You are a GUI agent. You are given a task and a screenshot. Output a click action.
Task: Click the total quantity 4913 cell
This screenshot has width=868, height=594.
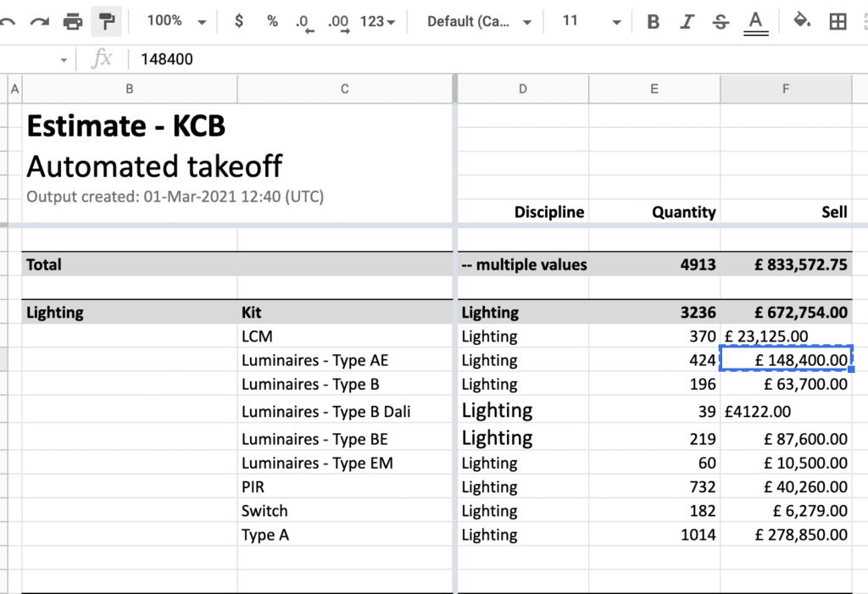point(654,264)
